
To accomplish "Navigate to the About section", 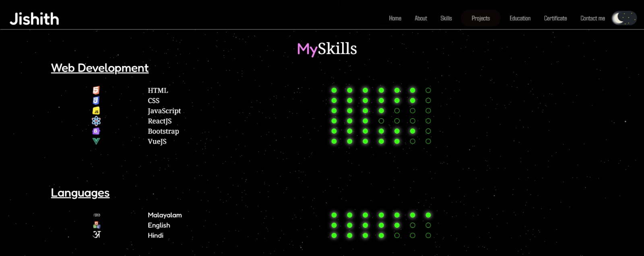I will pyautogui.click(x=421, y=18).
